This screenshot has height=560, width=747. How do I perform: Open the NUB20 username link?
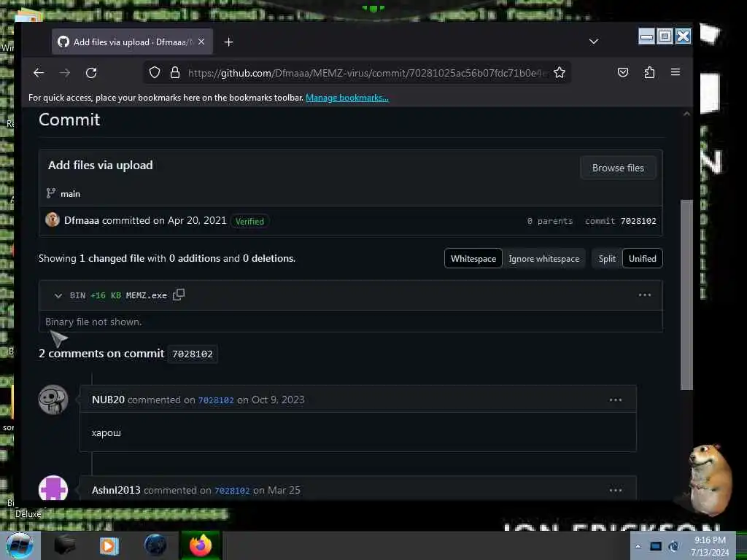[x=108, y=400]
